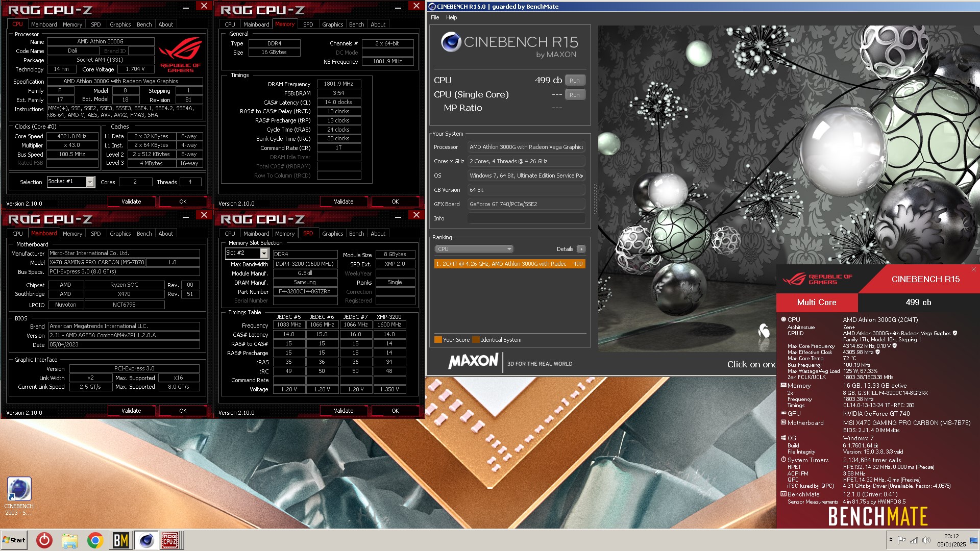Open Memory tab in CPU-Z Mainboard window

pyautogui.click(x=72, y=234)
